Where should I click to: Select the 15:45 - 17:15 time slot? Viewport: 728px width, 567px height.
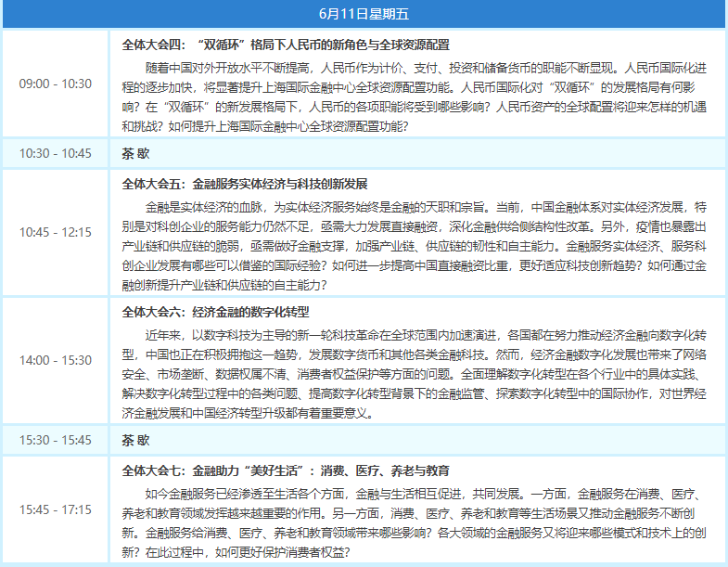56,509
